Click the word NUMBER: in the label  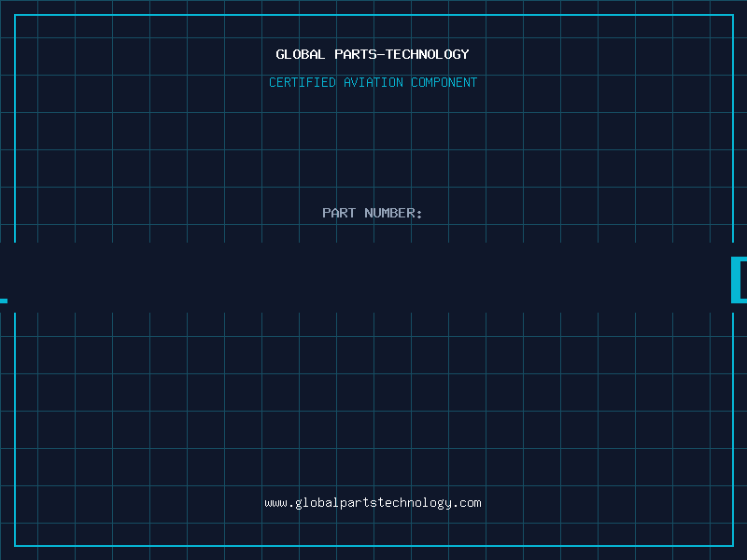[x=393, y=213]
